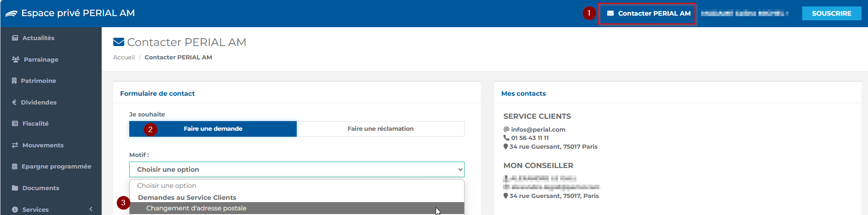Click the Demandes au Service Clients group label
The height and width of the screenshot is (215, 868).
(187, 198)
